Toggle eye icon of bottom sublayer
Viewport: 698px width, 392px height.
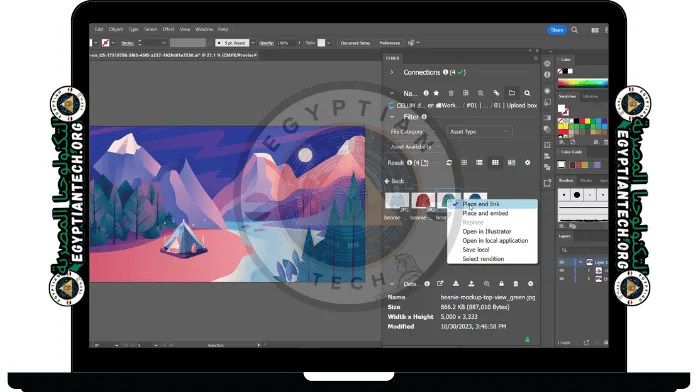562,279
